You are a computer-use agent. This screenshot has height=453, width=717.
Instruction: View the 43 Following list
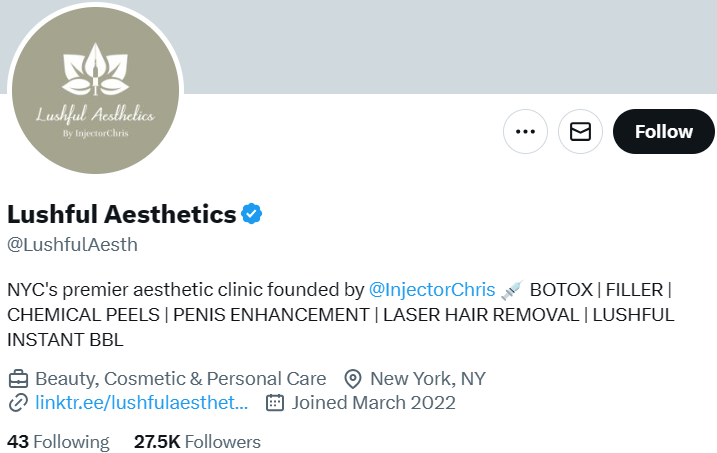coord(58,442)
